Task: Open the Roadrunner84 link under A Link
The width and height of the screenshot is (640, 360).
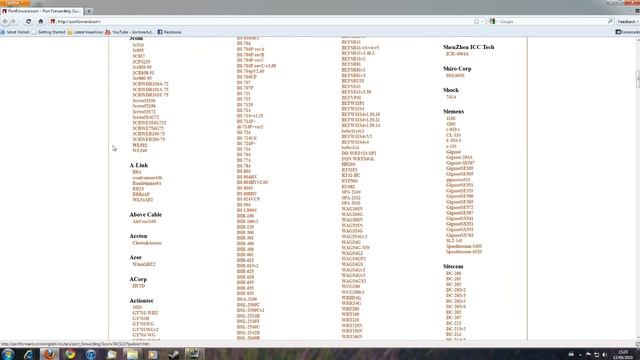Action: pos(147,183)
